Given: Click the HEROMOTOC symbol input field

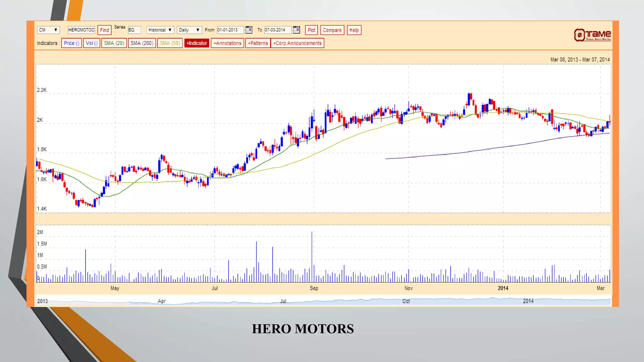Looking at the screenshot, I should coord(81,30).
